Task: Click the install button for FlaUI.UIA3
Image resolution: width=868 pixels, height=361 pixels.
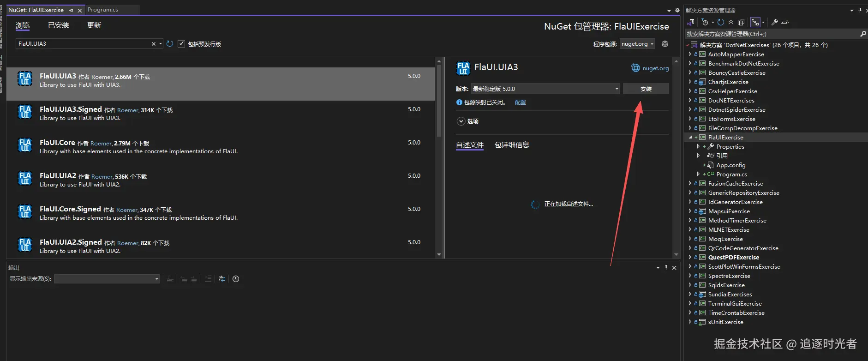Action: 646,89
